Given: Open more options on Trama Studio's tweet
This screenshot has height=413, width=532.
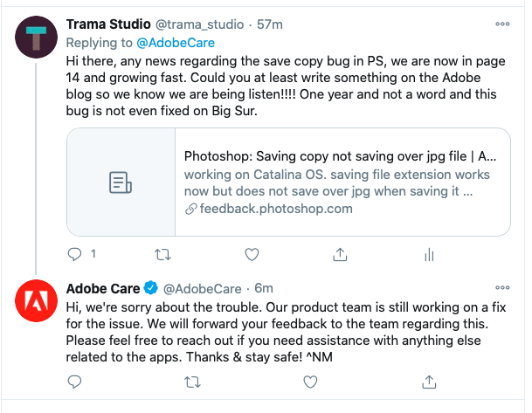Looking at the screenshot, I should pyautogui.click(x=502, y=24).
